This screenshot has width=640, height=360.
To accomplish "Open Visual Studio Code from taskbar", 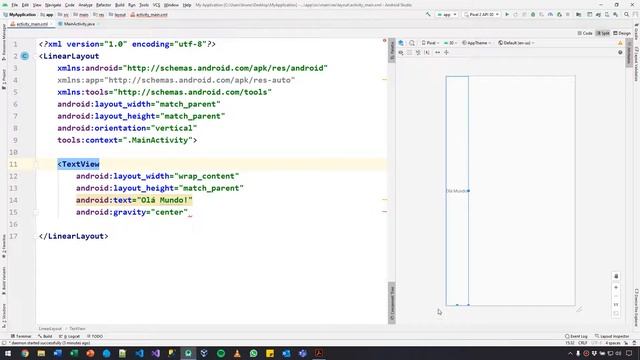I will [139, 353].
